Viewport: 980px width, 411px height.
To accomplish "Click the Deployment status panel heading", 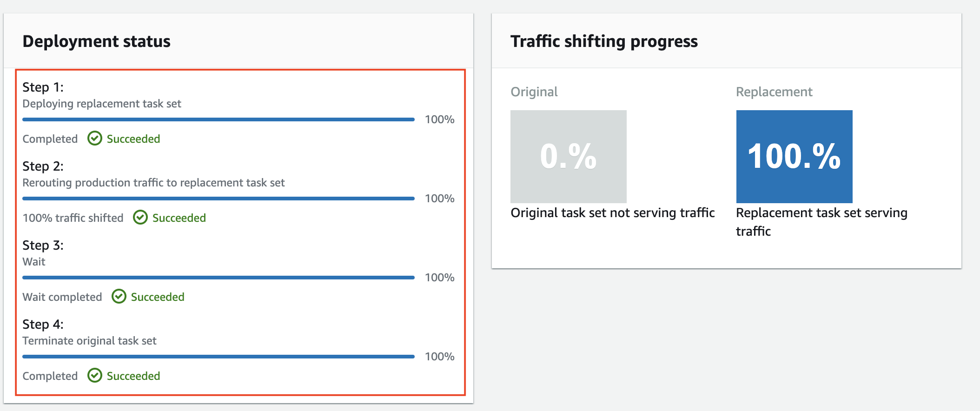I will coord(97,41).
